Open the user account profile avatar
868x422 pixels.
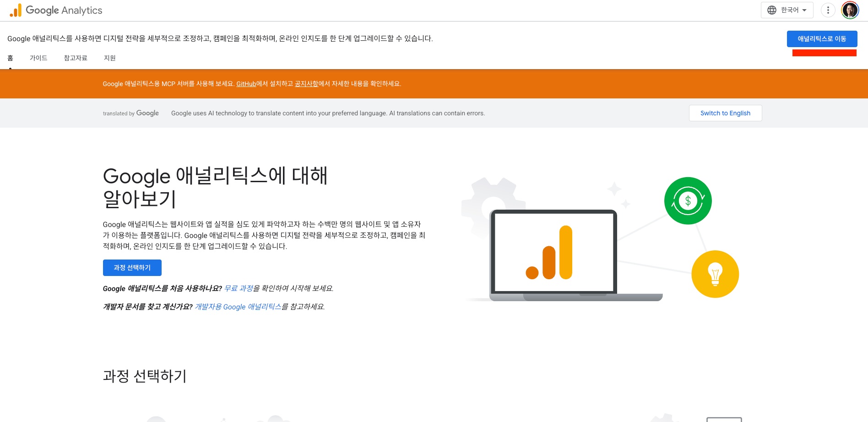tap(850, 10)
